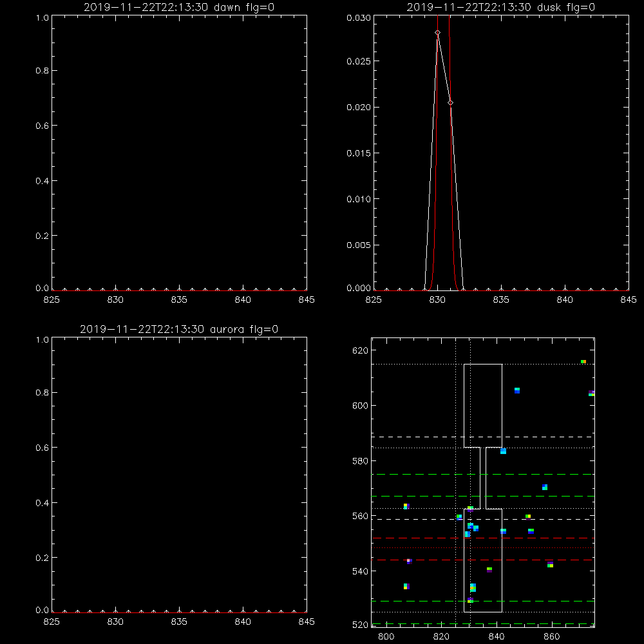Screen dimensions: 644x644
Task: Click the 845 x-axis label in dawn plot
Action: (307, 300)
